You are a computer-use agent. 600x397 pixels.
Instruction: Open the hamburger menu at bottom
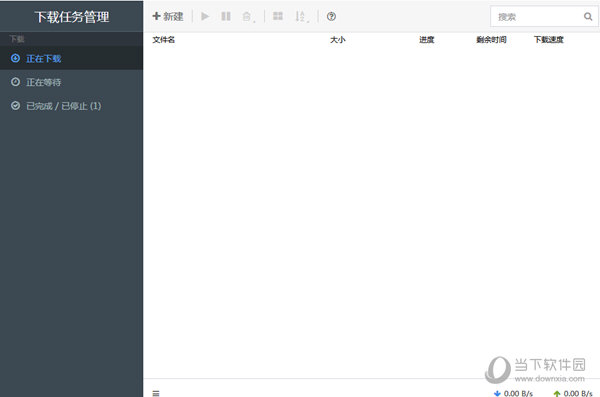click(156, 393)
